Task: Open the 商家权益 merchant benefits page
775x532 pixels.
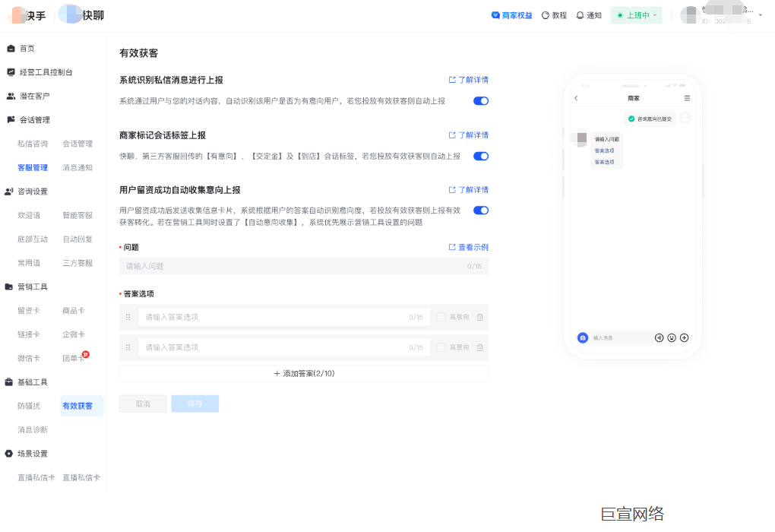Action: pyautogui.click(x=511, y=15)
